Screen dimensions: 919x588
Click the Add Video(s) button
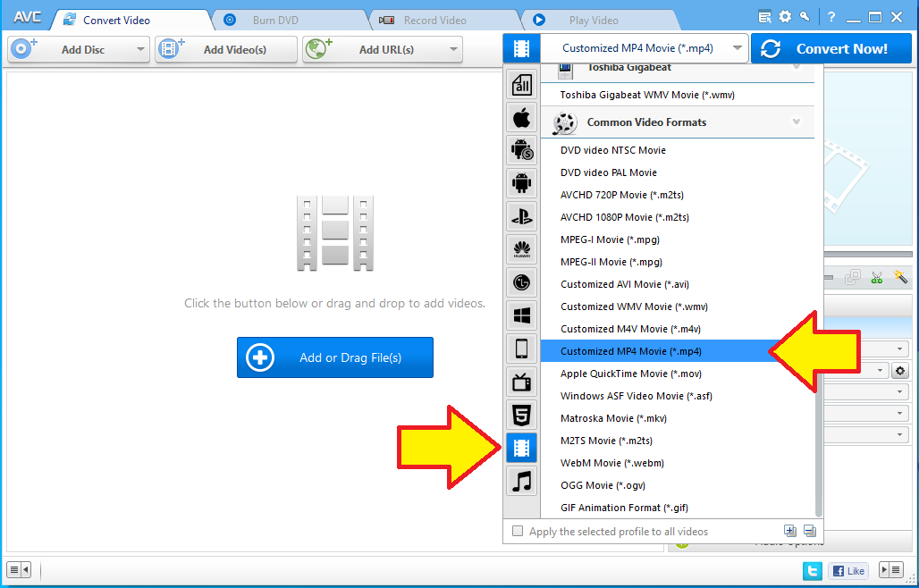click(x=226, y=49)
